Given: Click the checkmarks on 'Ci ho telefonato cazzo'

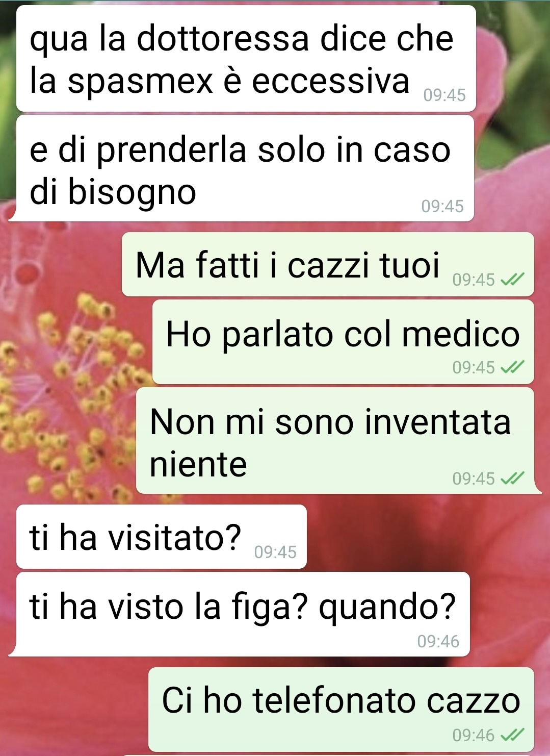Looking at the screenshot, I should (x=512, y=735).
